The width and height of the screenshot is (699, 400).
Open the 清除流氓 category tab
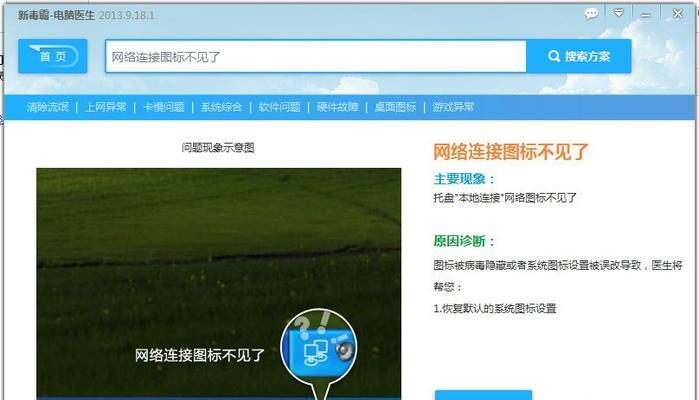point(47,107)
